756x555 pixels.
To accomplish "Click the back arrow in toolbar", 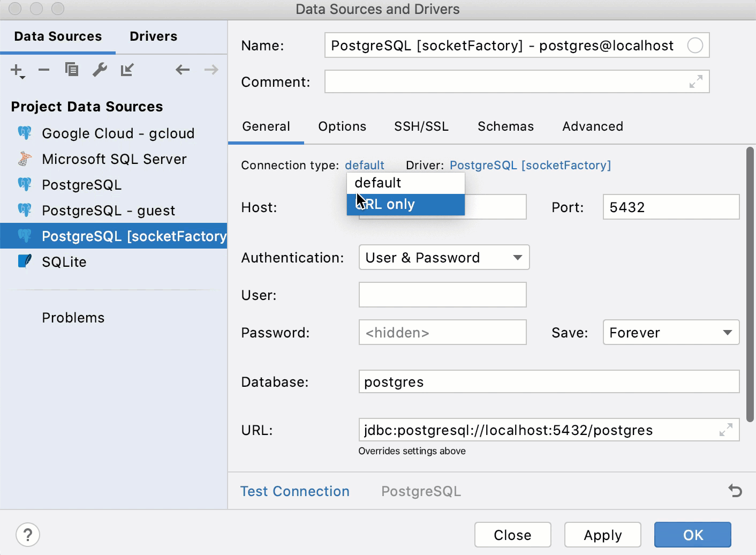I will [183, 70].
